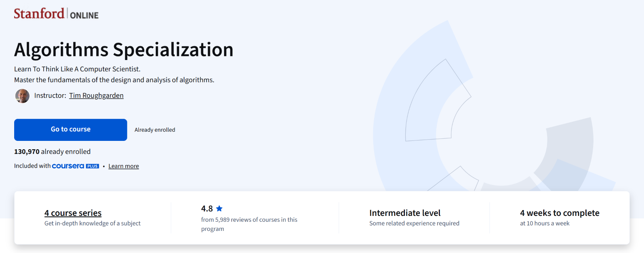The width and height of the screenshot is (644, 253).
Task: Open Tim Roughgarden's instructor photo
Action: coord(22,96)
